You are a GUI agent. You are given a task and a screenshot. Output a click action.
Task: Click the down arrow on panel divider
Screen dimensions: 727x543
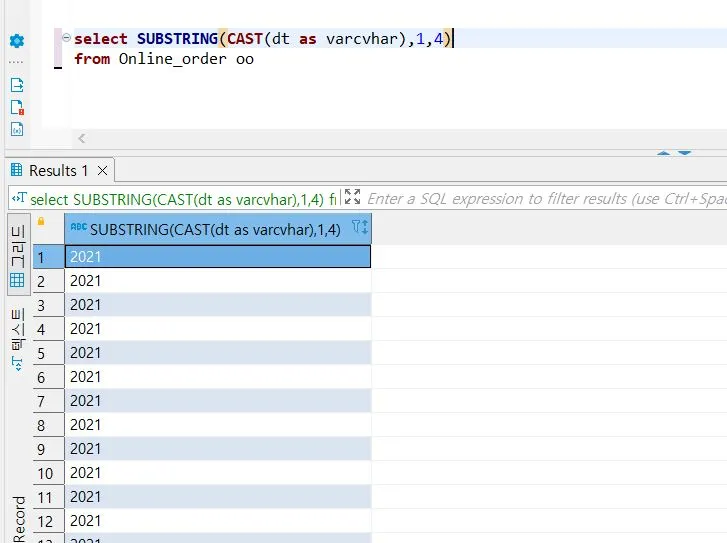(684, 153)
